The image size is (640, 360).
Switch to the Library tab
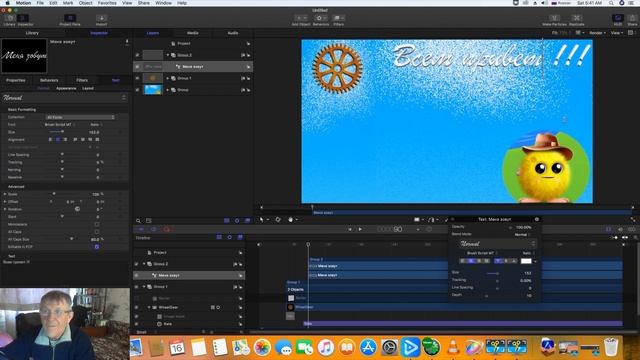[x=32, y=33]
